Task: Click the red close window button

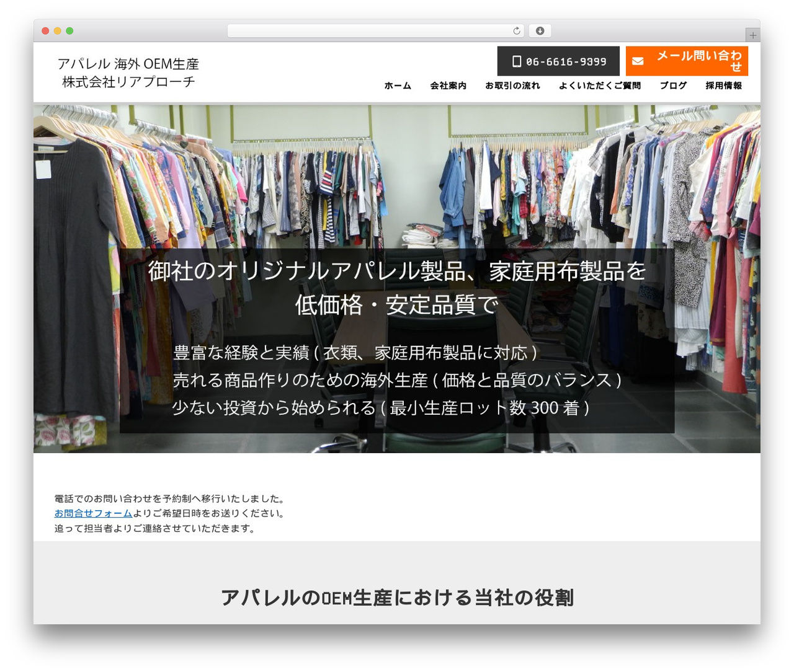Action: click(45, 31)
